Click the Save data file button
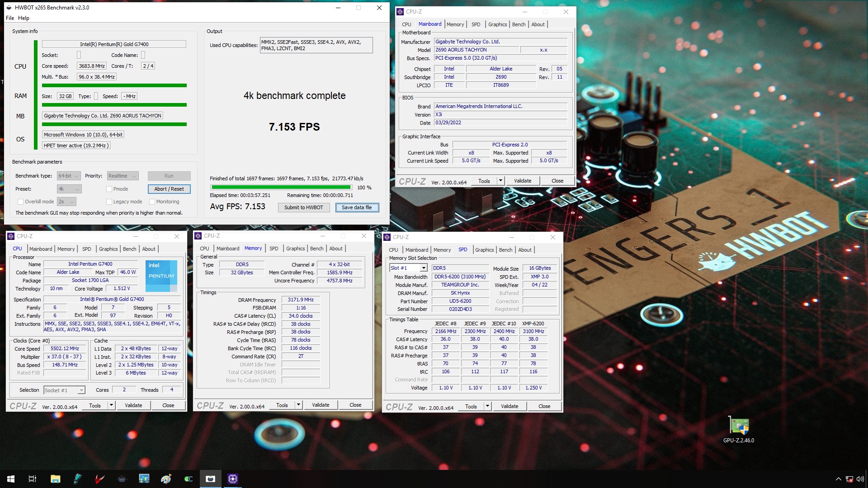Viewport: 868px width, 488px height. pos(357,207)
